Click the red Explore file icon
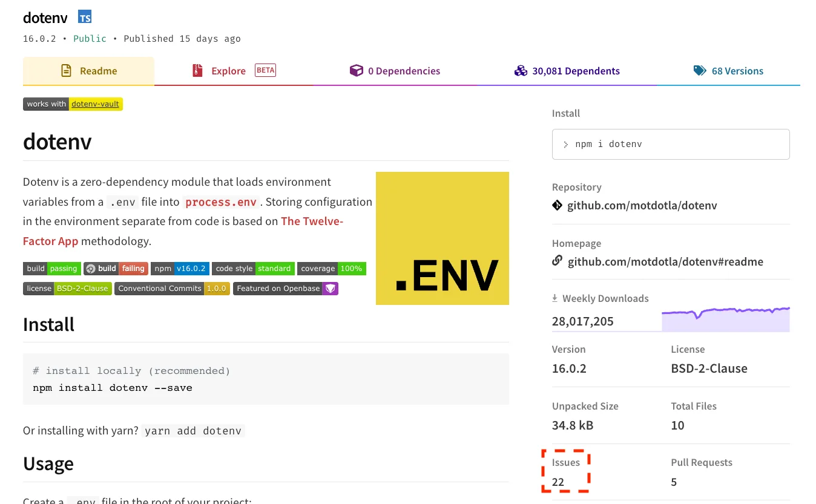 point(197,71)
